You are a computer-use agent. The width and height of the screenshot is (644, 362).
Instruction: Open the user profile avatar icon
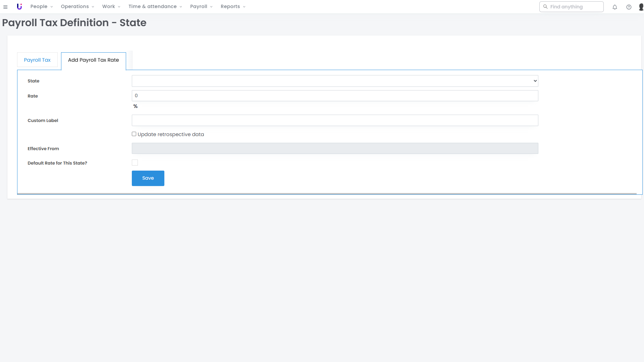641,7
